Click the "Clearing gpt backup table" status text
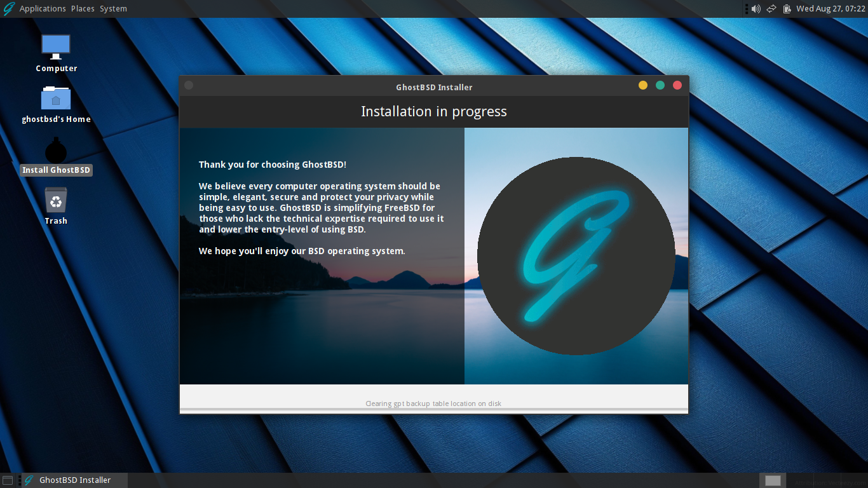 tap(433, 403)
